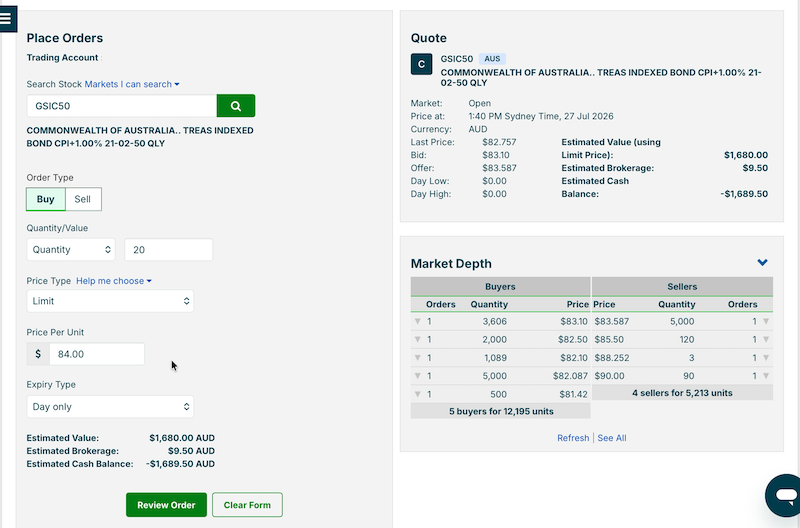The image size is (800, 528).
Task: Expand buyer row priced $82.087
Action: pos(417,376)
